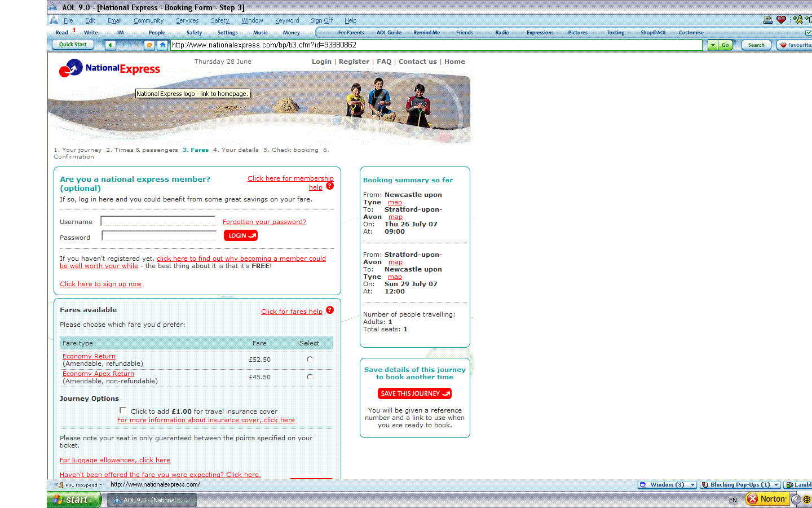Click the print icon in AOL toolbar
The image size is (812, 508).
(767, 20)
